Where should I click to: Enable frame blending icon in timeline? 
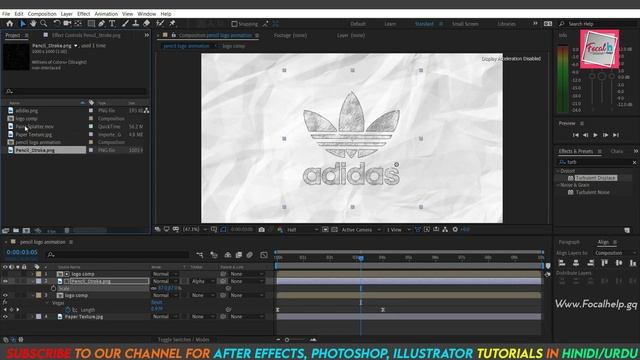point(239,255)
